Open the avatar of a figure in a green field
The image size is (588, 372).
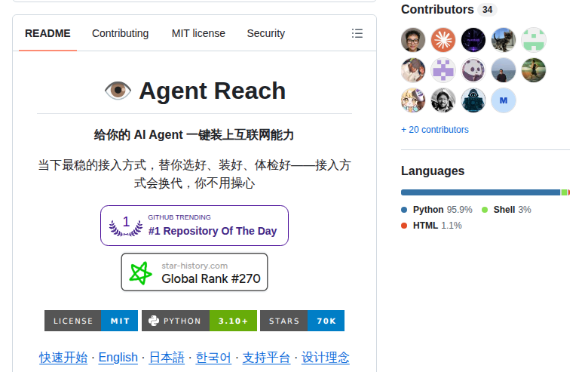[x=534, y=70]
